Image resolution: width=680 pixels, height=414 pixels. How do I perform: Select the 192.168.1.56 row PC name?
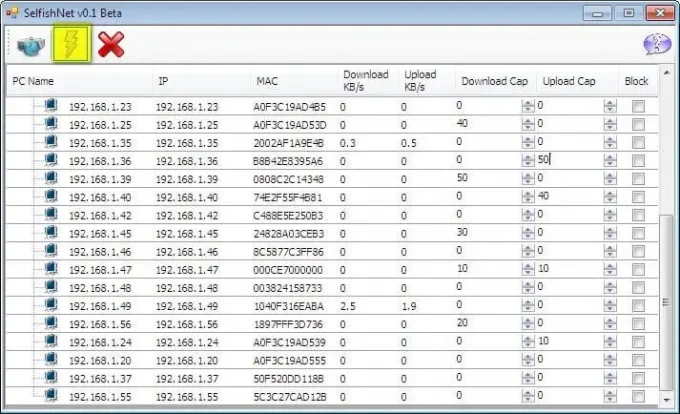coord(100,323)
